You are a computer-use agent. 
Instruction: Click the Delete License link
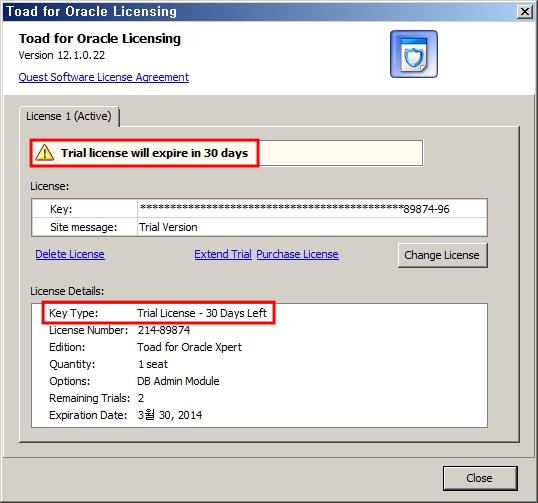[x=70, y=254]
